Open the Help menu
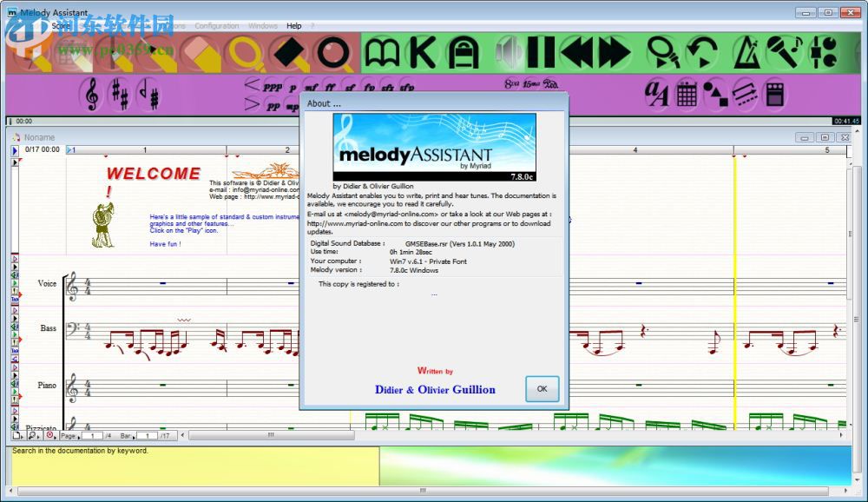This screenshot has height=502, width=868. (x=293, y=25)
